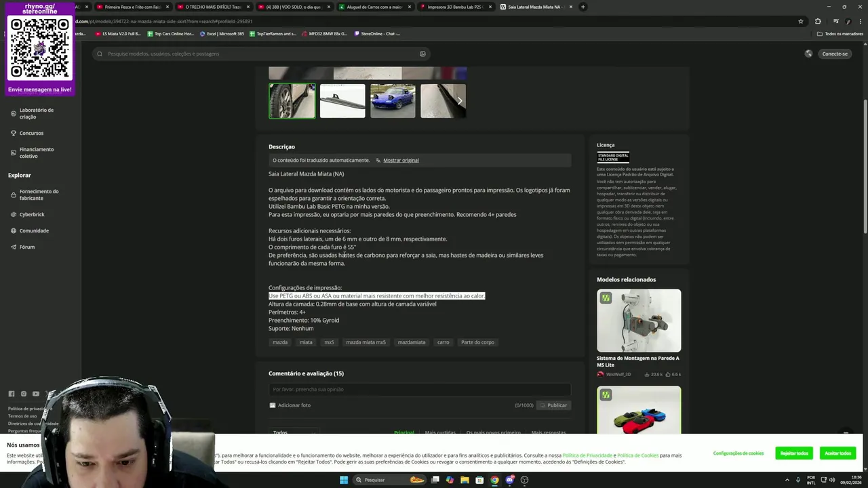This screenshot has height=488, width=868.
Task: Open WildWolf_3D author profile
Action: 618,374
